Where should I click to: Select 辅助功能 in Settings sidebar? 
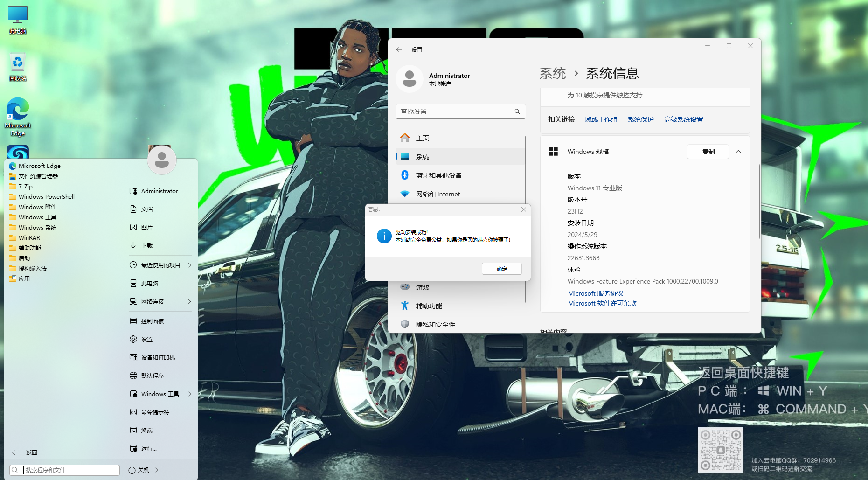coord(460,306)
